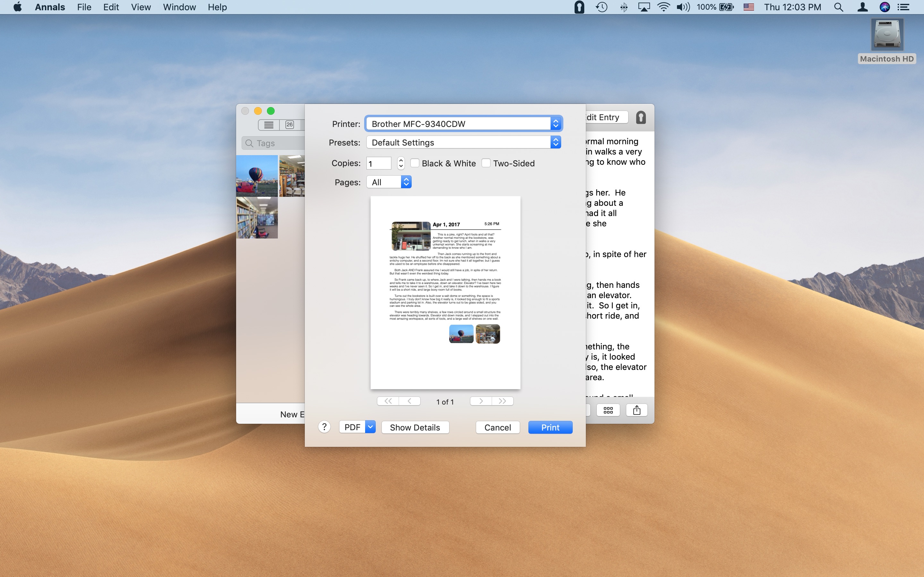Enable the Black & White checkbox
The image size is (924, 577).
tap(415, 163)
